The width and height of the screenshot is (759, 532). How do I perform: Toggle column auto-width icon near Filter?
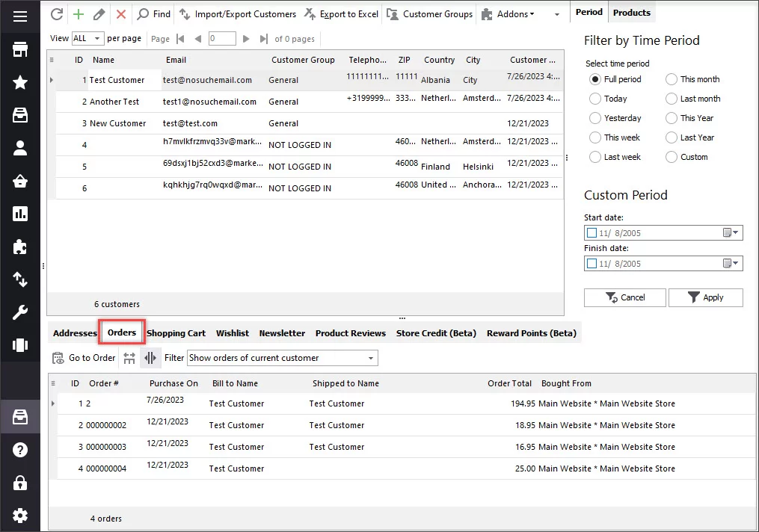click(150, 358)
